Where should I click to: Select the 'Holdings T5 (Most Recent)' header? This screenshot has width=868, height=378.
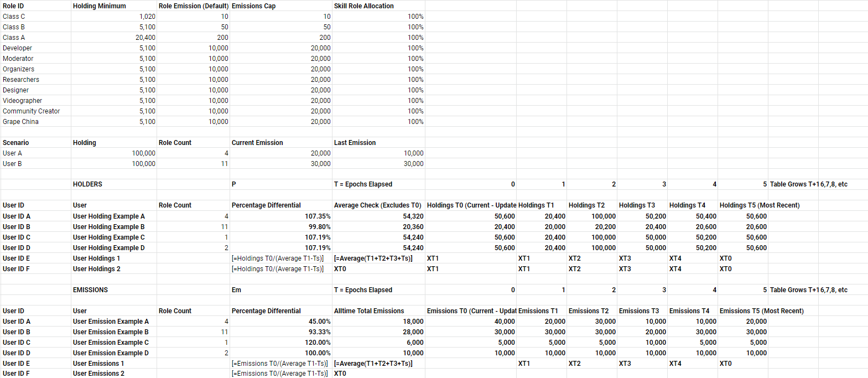(760, 205)
